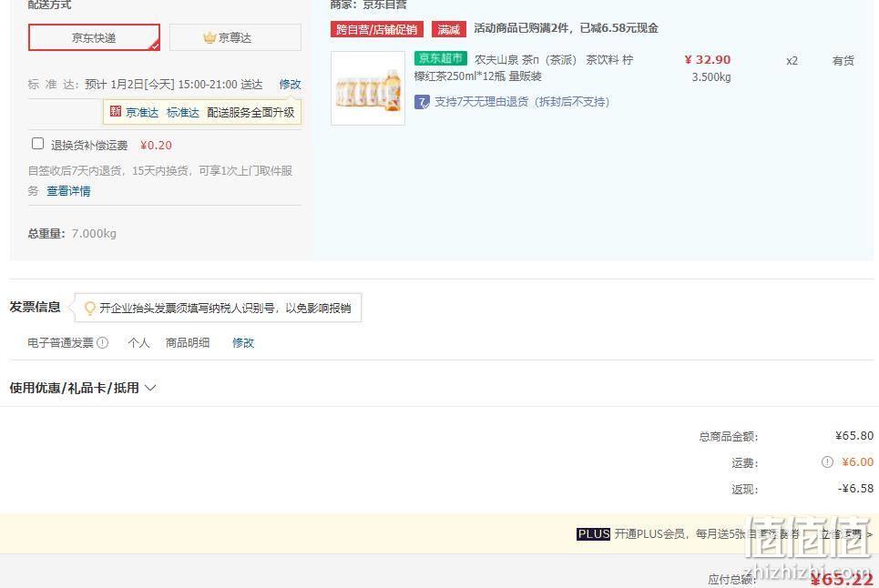Click the total goods amount ¥65.80

[854, 436]
